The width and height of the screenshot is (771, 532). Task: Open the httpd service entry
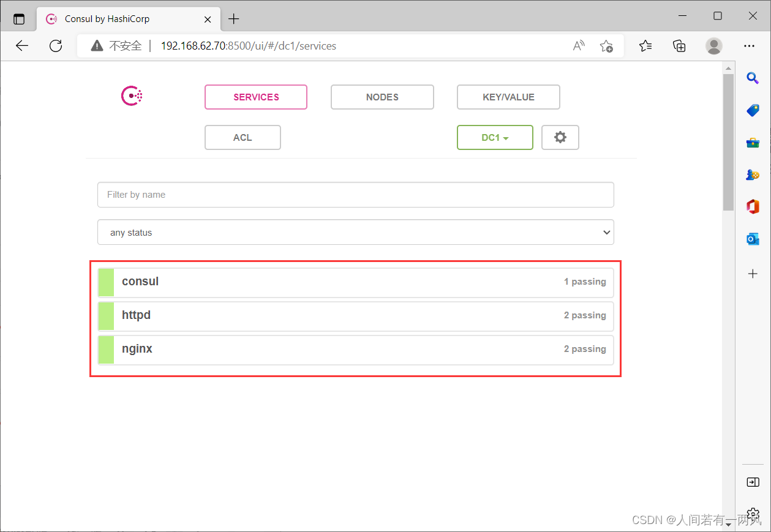click(355, 315)
